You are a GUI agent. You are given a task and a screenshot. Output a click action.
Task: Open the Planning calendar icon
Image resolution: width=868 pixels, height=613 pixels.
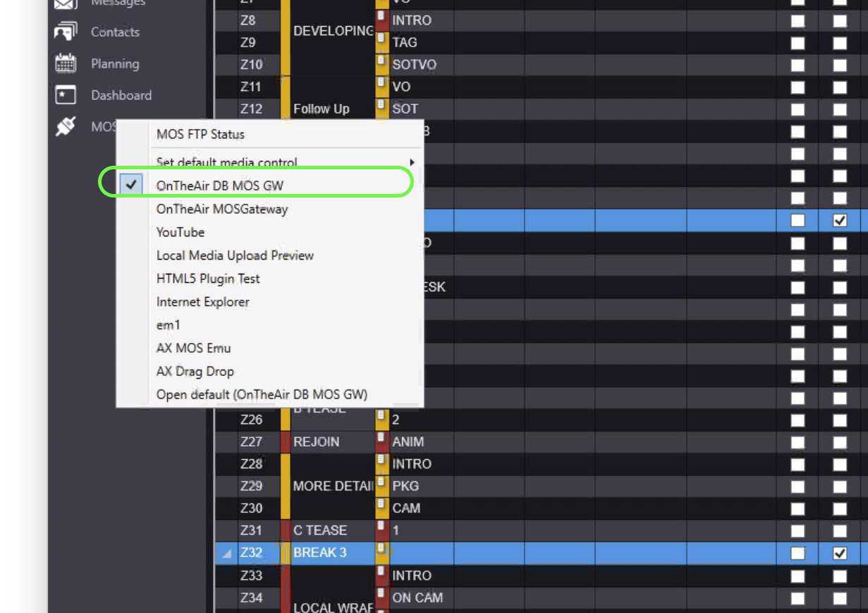[66, 63]
